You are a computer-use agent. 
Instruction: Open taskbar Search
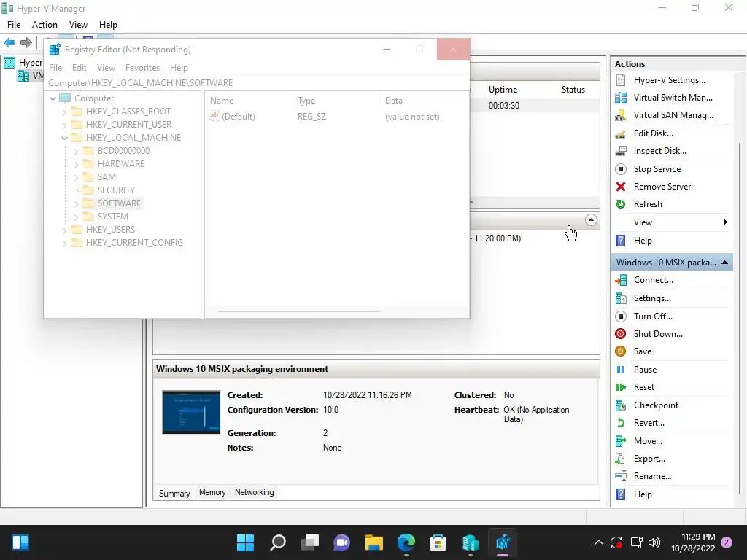point(278,542)
